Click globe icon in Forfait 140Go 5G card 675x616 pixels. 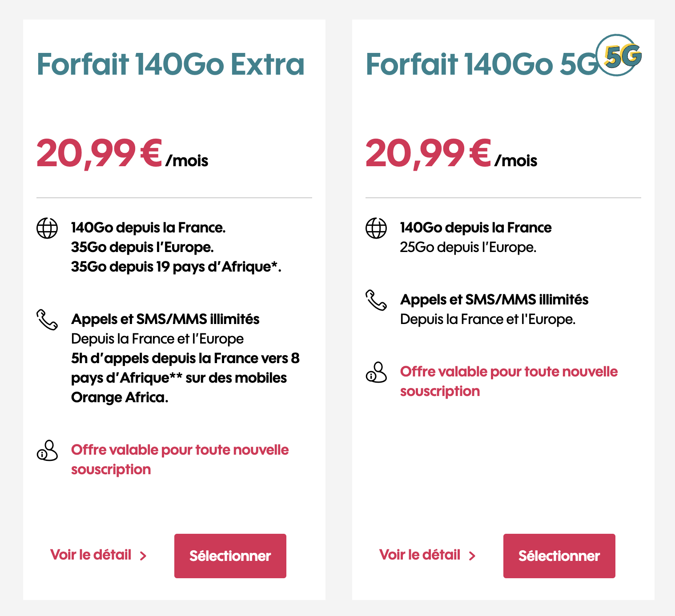(376, 228)
